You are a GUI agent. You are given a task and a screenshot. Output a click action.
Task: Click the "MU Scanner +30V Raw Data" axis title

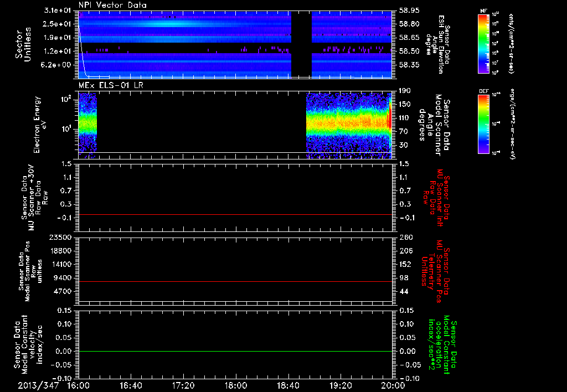[35, 198]
